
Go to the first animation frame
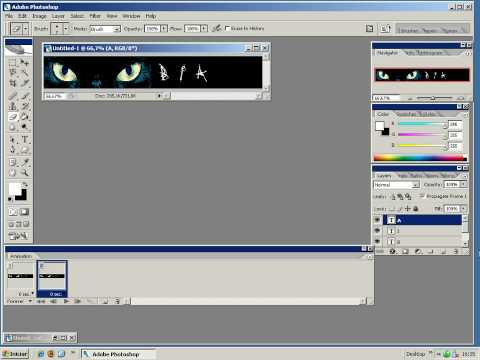coord(41,301)
